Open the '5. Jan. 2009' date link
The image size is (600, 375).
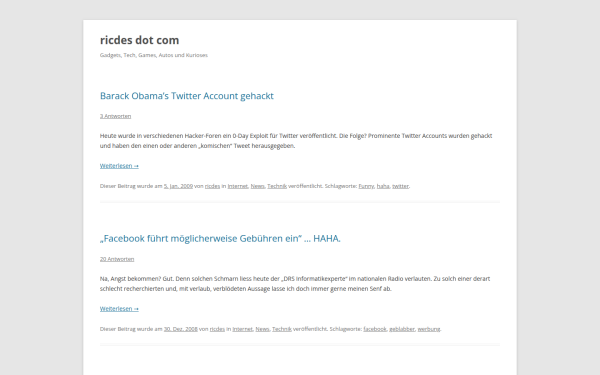pyautogui.click(x=178, y=186)
